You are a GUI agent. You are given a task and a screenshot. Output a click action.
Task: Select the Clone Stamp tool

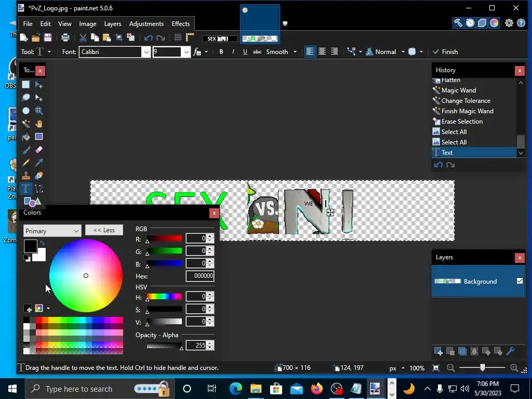tap(26, 176)
